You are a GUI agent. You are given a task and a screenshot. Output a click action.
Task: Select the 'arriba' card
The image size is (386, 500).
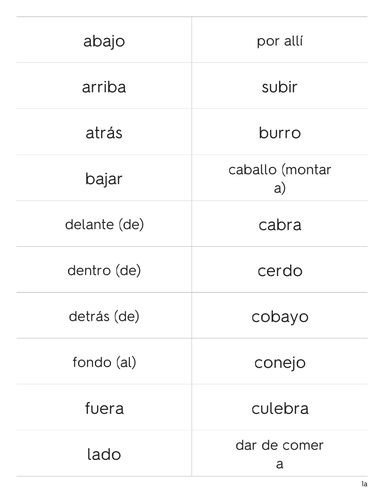104,86
